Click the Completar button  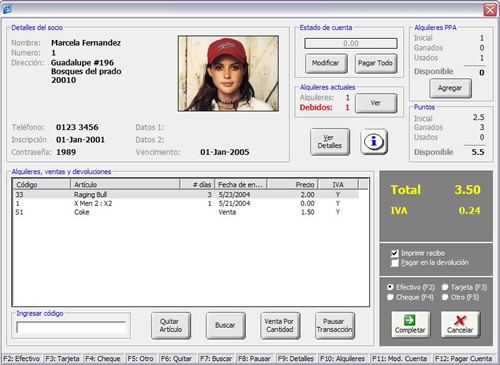click(x=410, y=325)
